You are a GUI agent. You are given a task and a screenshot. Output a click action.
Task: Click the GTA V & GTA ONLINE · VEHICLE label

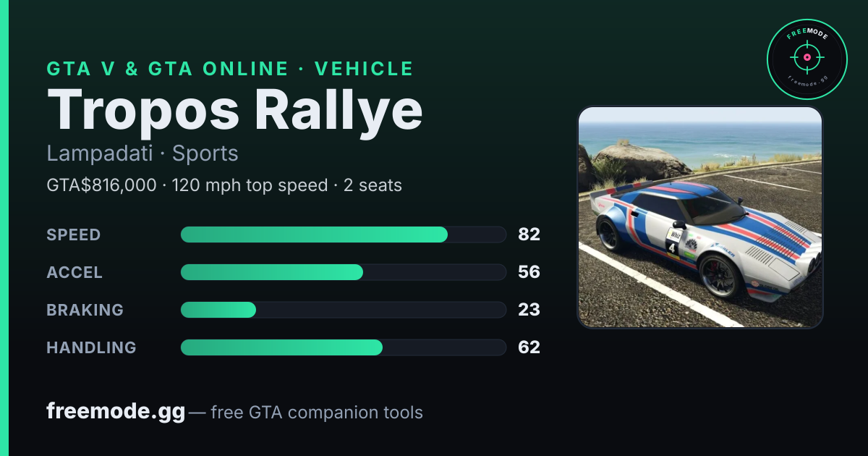coord(230,69)
